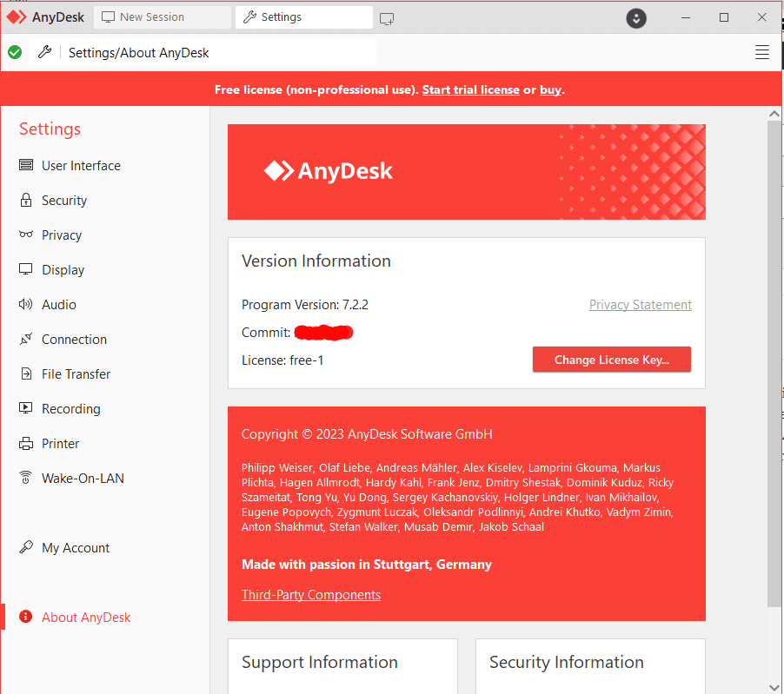The height and width of the screenshot is (694, 784).
Task: Click the Privacy glasses icon
Action: [x=26, y=235]
